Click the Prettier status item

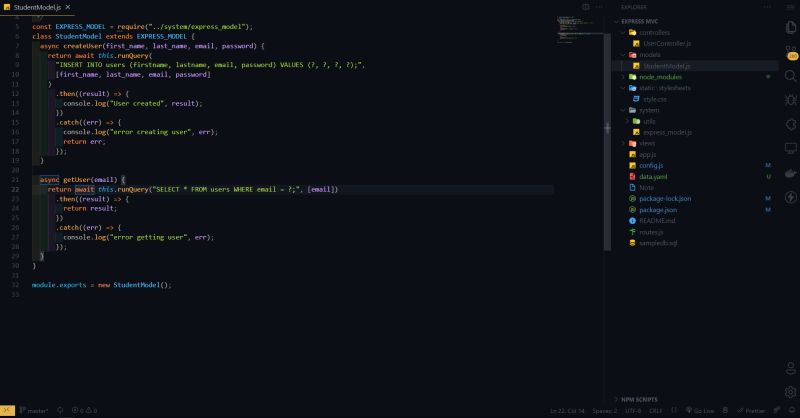[751, 411]
